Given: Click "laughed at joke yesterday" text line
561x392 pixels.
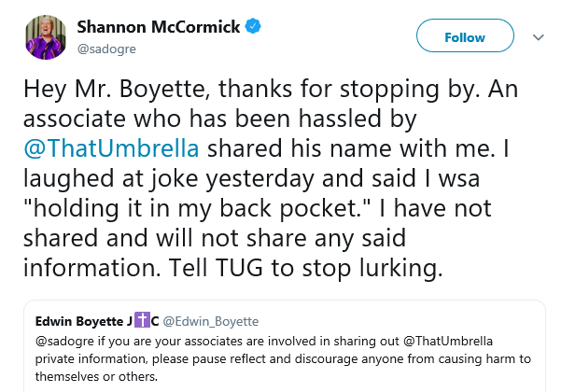Looking at the screenshot, I should pos(168,178).
